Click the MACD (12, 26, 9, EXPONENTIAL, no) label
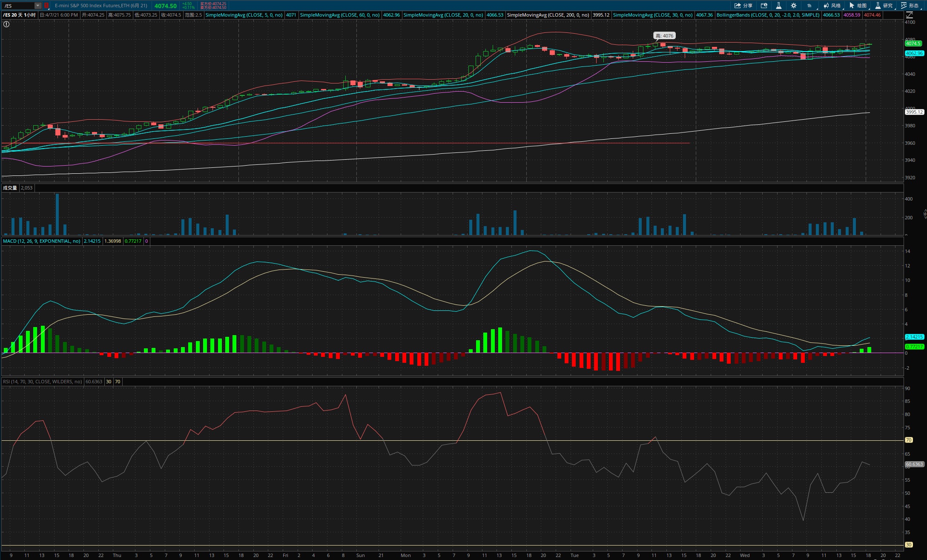 (x=42, y=241)
